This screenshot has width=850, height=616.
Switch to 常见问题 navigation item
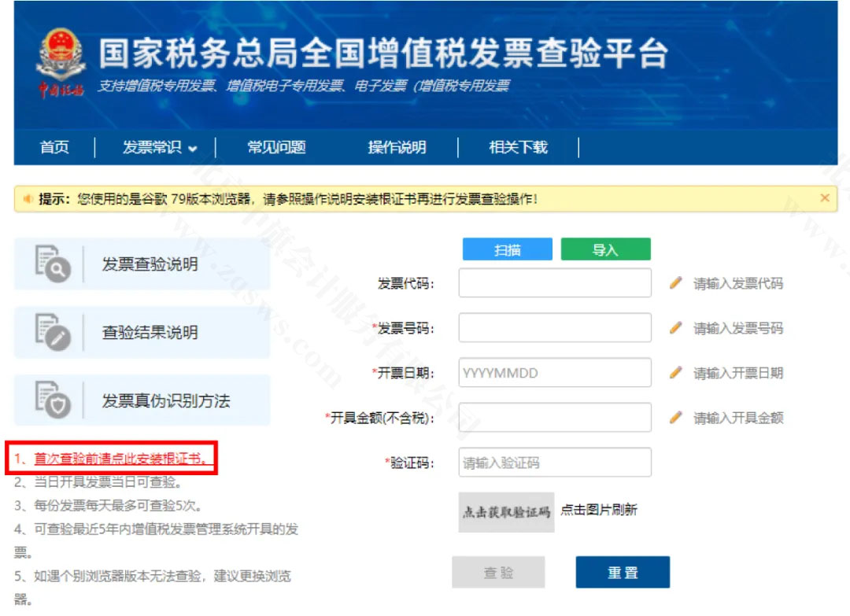pos(276,147)
